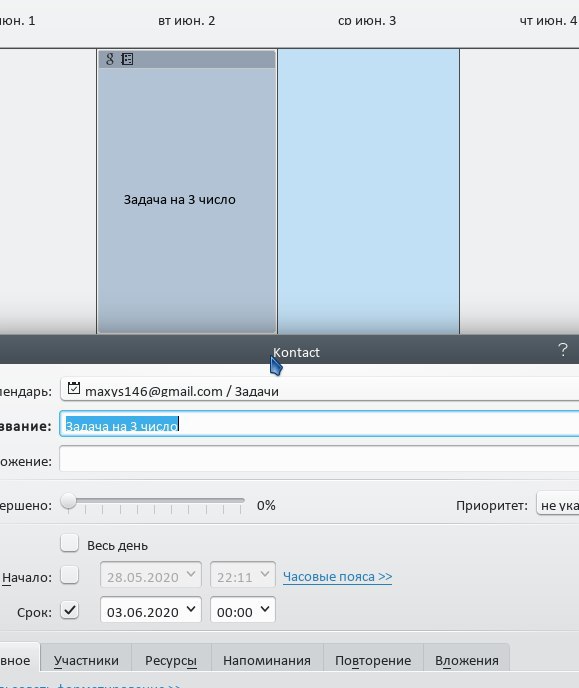Enable the Начало start date checkbox
579x688 pixels.
[x=69, y=575]
